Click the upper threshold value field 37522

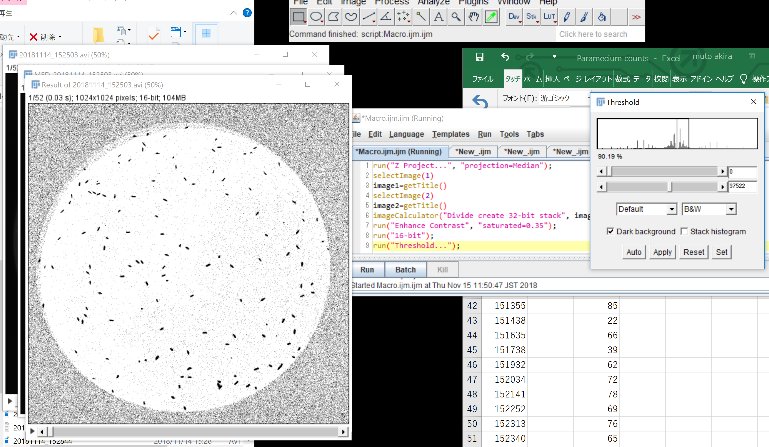(x=742, y=186)
